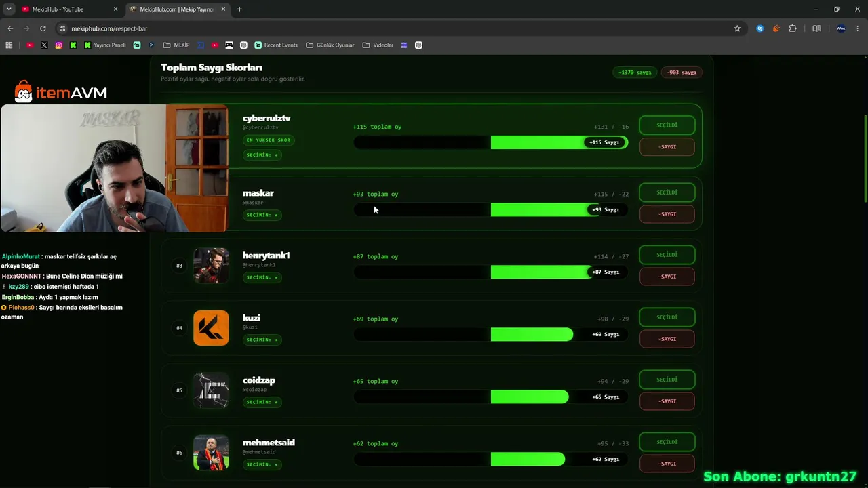868x488 pixels.
Task: Open kuzi's orange K avatar
Action: (x=211, y=328)
